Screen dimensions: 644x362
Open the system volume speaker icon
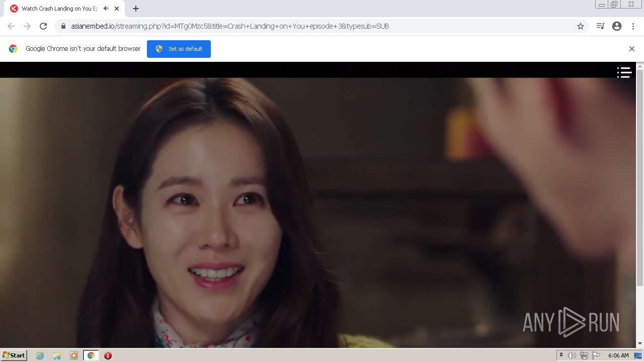coord(572,355)
